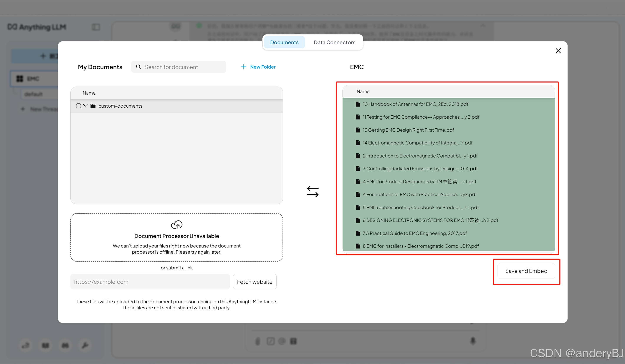The width and height of the screenshot is (625, 364).
Task: Check the custom-documents folder checkbox
Action: pyautogui.click(x=78, y=106)
